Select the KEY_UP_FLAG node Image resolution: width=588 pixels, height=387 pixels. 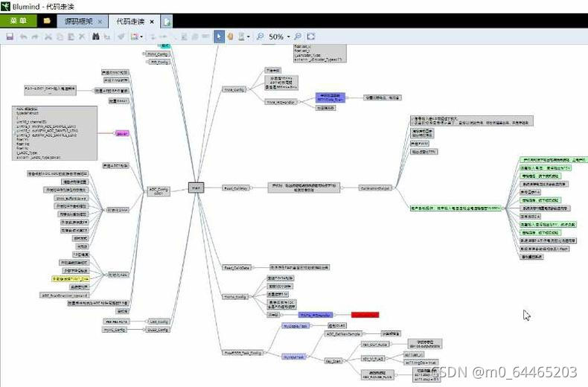[x=373, y=359]
